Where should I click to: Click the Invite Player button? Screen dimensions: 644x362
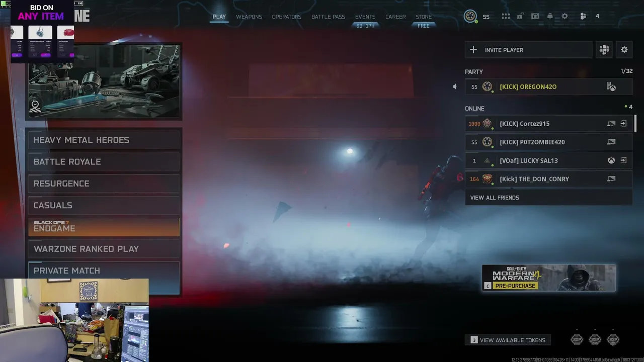(x=528, y=50)
